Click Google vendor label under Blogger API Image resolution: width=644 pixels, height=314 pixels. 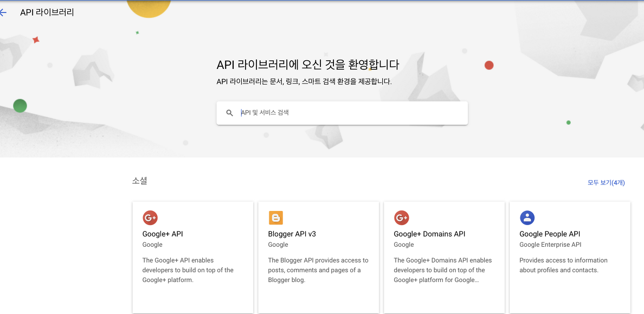[x=278, y=245]
